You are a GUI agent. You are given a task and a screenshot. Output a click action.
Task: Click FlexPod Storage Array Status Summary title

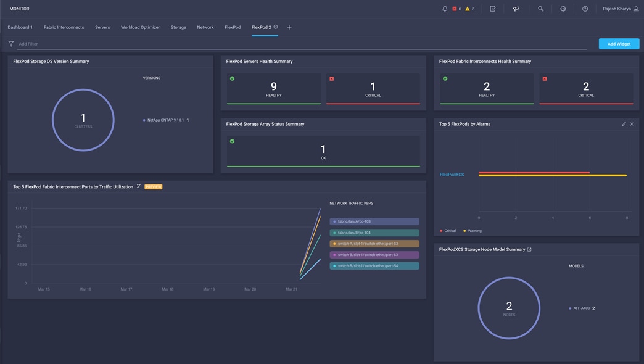pyautogui.click(x=265, y=124)
